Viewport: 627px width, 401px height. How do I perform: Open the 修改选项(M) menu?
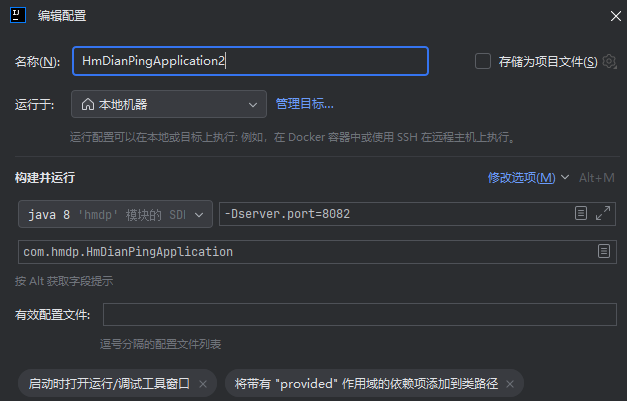528,178
